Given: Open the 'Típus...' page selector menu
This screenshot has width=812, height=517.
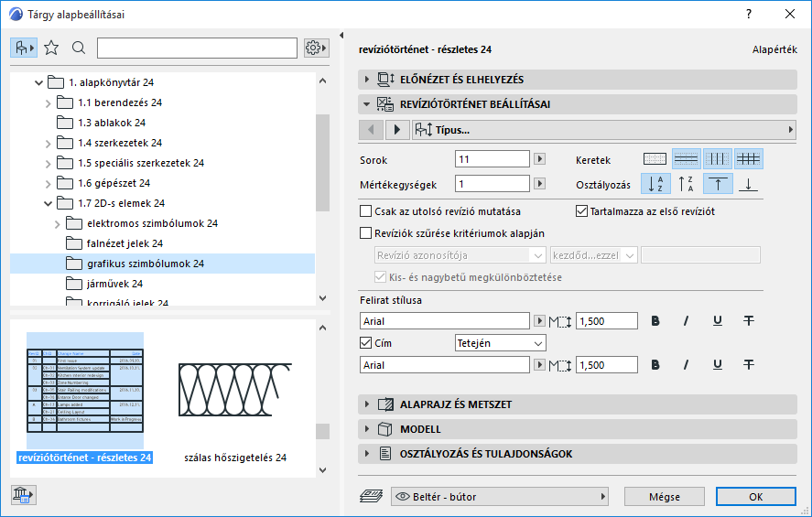Looking at the screenshot, I should point(602,130).
